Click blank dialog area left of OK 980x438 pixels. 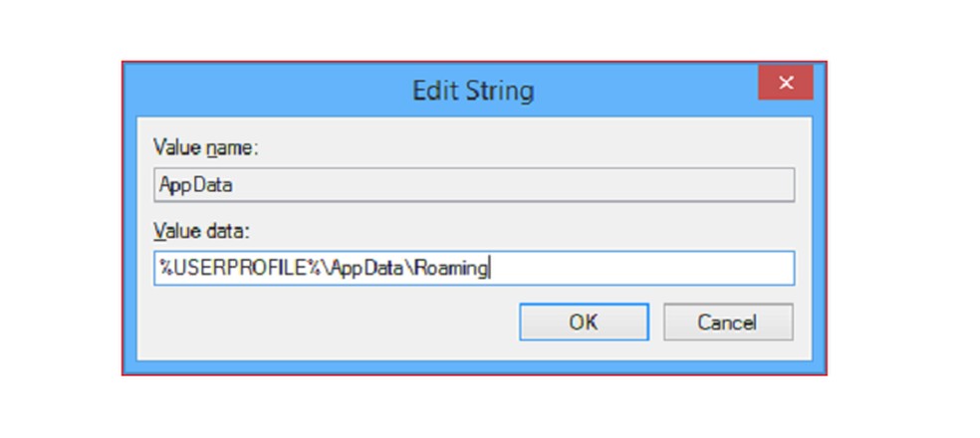pyautogui.click(x=329, y=323)
